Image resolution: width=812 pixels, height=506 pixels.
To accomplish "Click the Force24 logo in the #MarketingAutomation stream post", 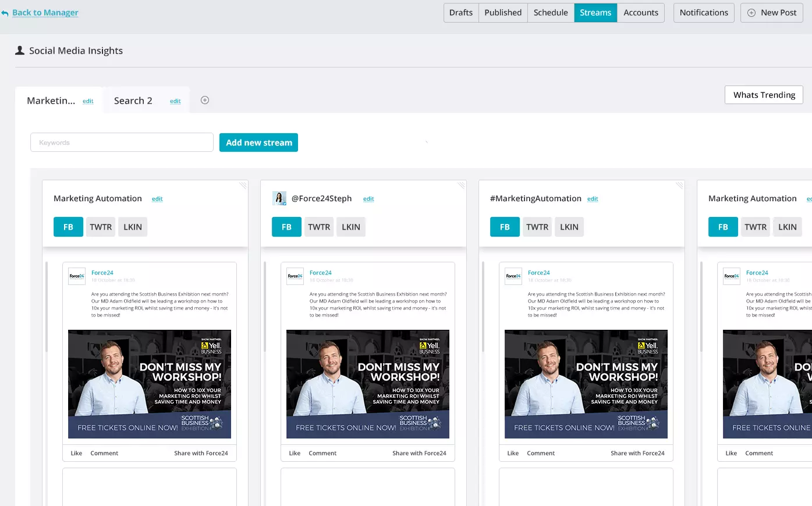I will point(513,276).
